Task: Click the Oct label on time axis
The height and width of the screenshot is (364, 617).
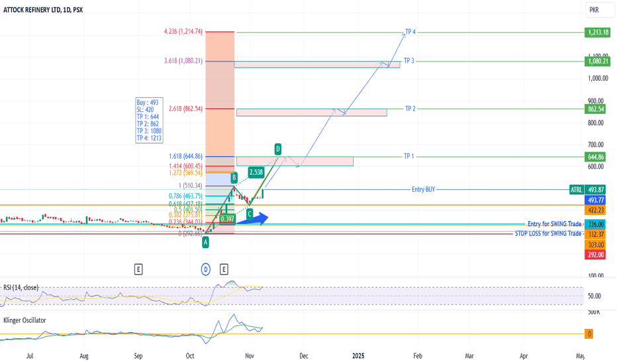Action: click(x=190, y=356)
